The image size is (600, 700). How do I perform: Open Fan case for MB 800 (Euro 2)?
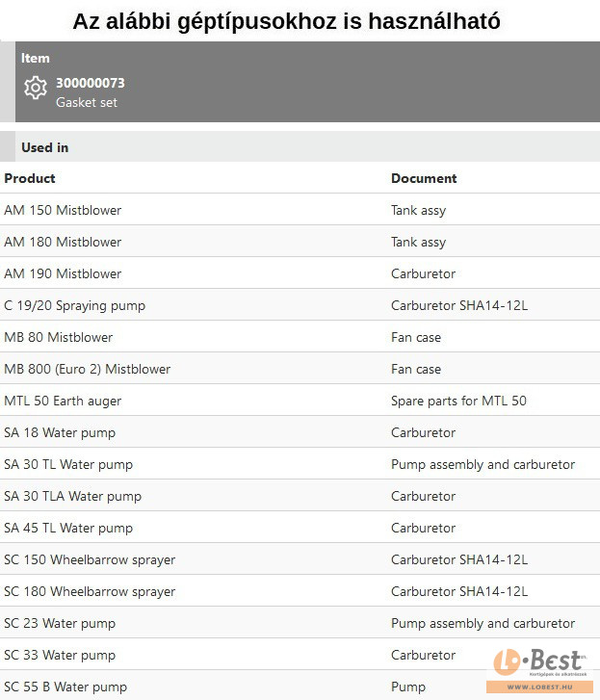click(415, 369)
